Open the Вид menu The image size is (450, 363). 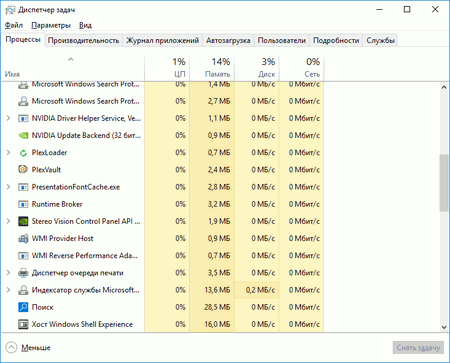pyautogui.click(x=85, y=25)
